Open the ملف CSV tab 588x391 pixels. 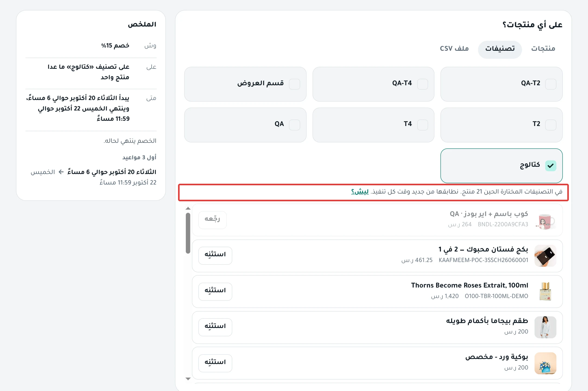point(454,49)
